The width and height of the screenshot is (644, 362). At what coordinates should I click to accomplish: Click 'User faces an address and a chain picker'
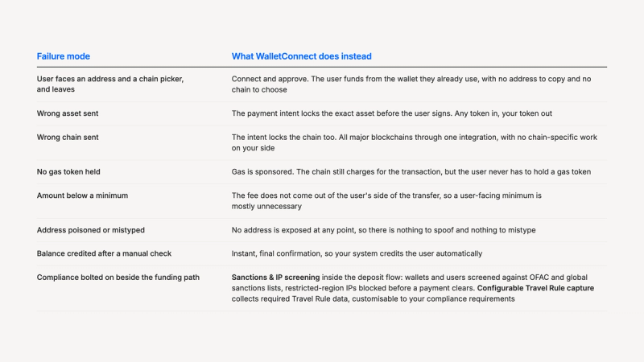click(x=110, y=79)
